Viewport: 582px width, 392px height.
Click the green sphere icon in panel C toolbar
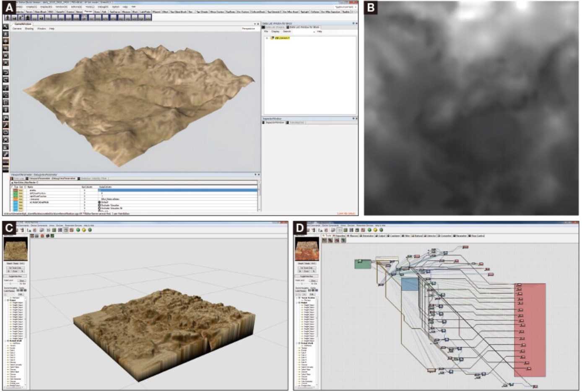click(x=78, y=230)
